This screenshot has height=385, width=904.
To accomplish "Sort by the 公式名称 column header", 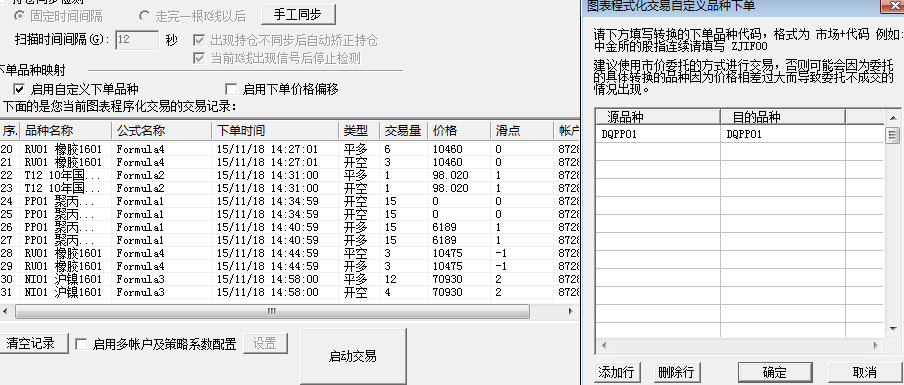I will [161, 131].
